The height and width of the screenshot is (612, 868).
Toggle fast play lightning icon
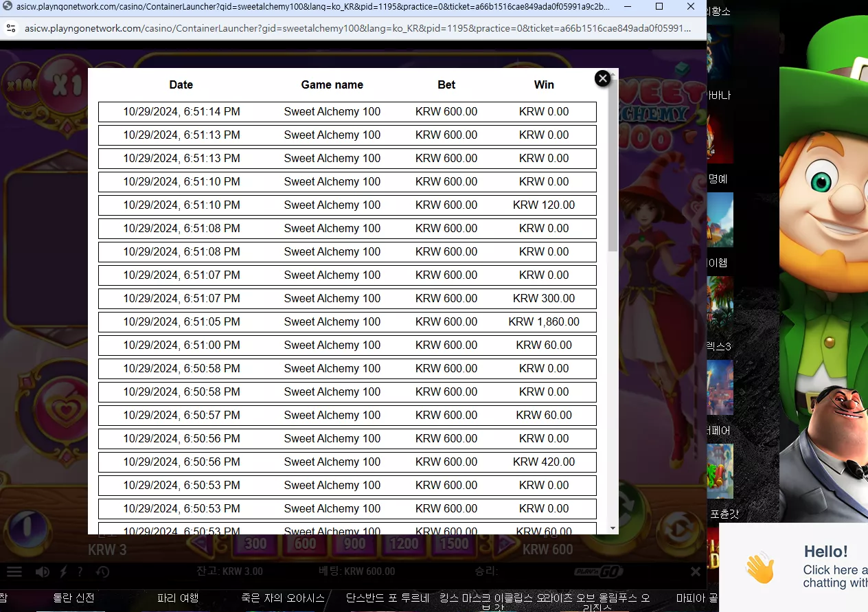[x=63, y=571]
